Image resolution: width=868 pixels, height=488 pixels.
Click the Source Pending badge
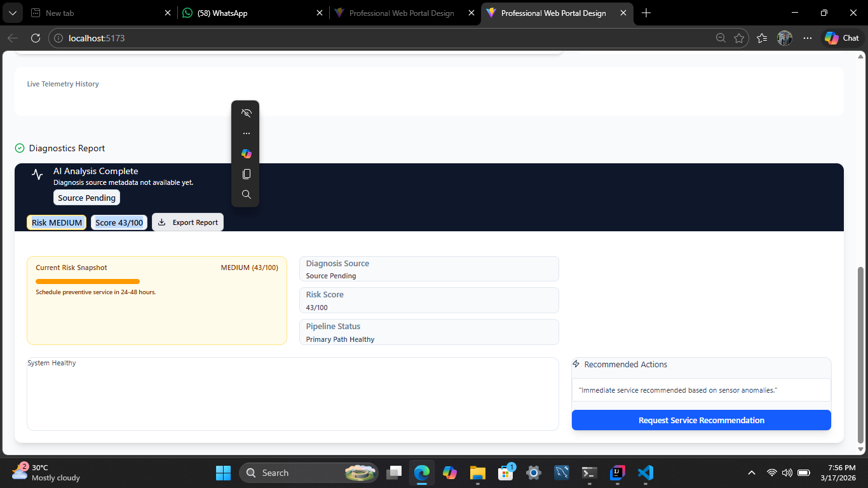(86, 198)
